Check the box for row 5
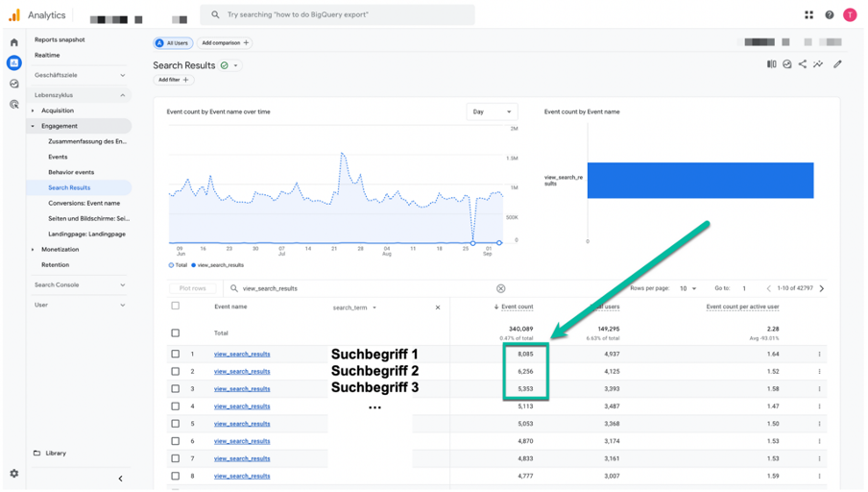This screenshot has width=868, height=492. [x=176, y=424]
